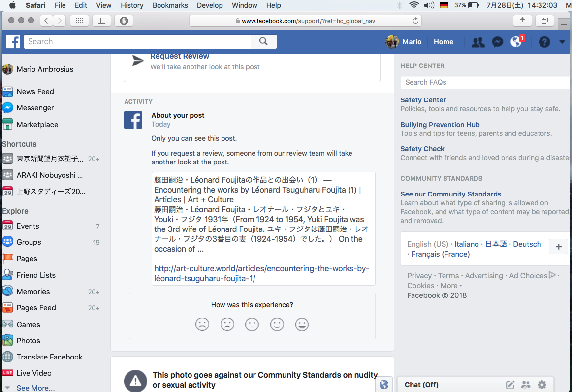Rate experience with very unhappy face
572x392 pixels.
click(202, 325)
